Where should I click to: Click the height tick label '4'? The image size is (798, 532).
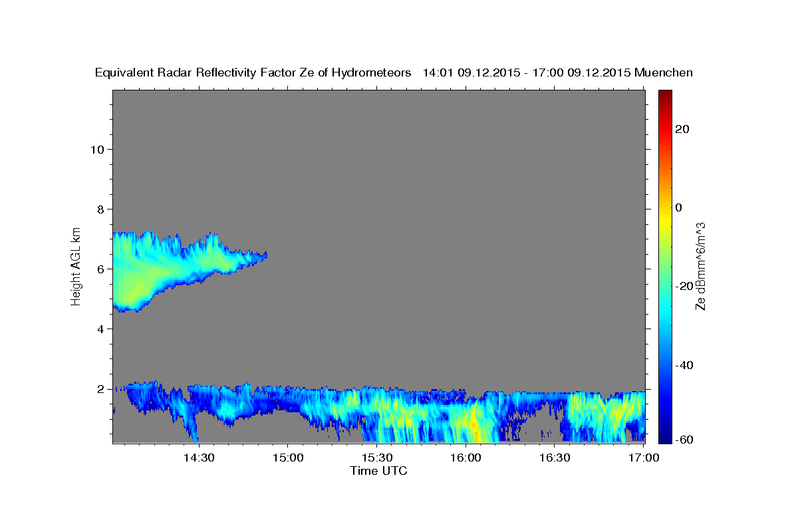pyautogui.click(x=100, y=329)
